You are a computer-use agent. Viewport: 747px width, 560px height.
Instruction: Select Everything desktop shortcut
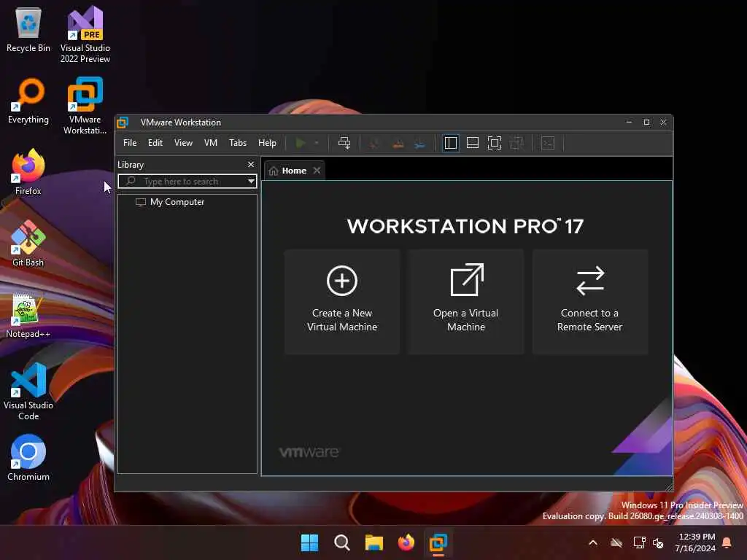coord(28,101)
